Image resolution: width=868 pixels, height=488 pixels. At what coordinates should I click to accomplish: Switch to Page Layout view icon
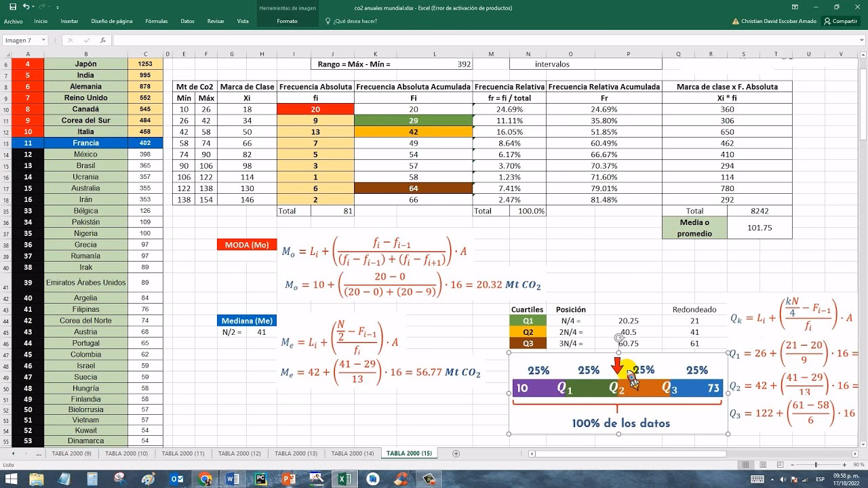point(764,465)
